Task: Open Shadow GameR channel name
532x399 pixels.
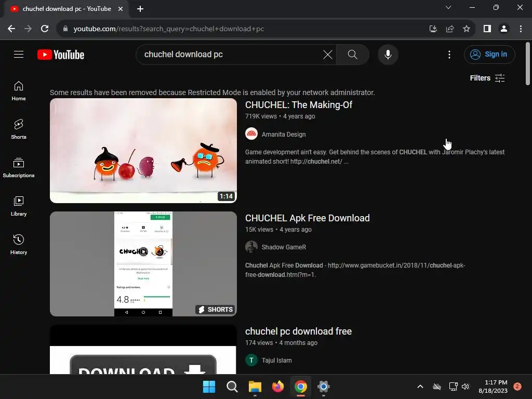Action: [284, 247]
